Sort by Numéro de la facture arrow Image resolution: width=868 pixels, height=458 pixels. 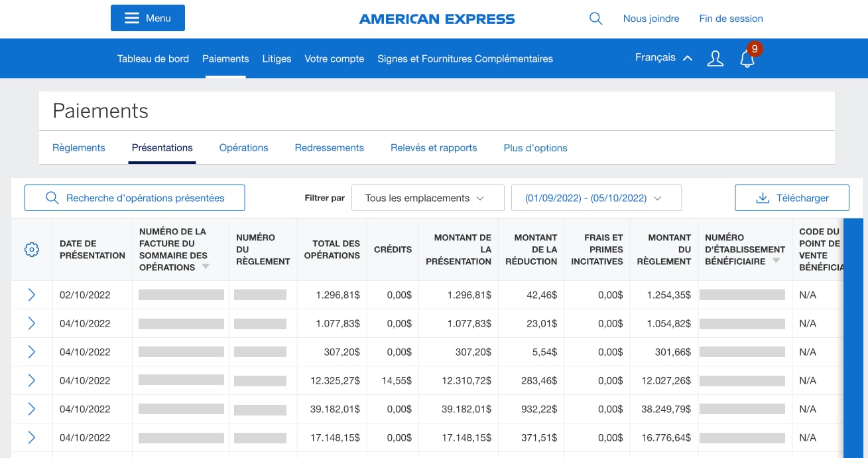pos(206,267)
